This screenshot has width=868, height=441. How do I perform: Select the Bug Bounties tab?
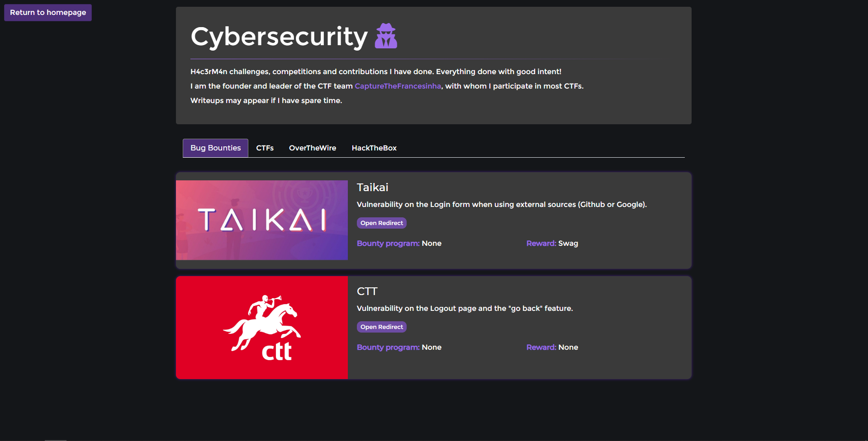[x=215, y=148]
